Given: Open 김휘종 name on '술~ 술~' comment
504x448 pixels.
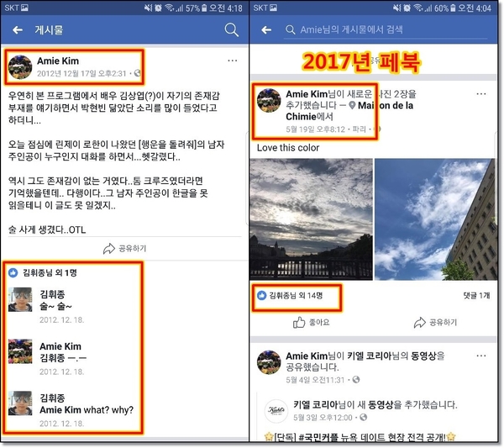Looking at the screenshot, I should coord(52,294).
